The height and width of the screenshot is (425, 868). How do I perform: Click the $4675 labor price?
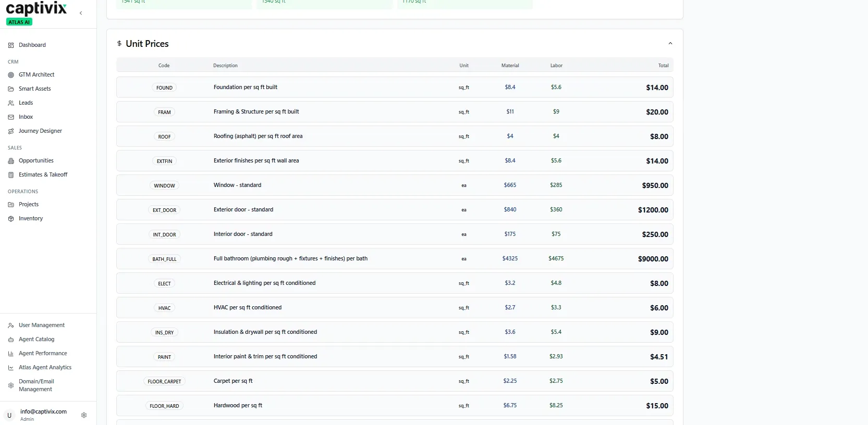pyautogui.click(x=556, y=258)
